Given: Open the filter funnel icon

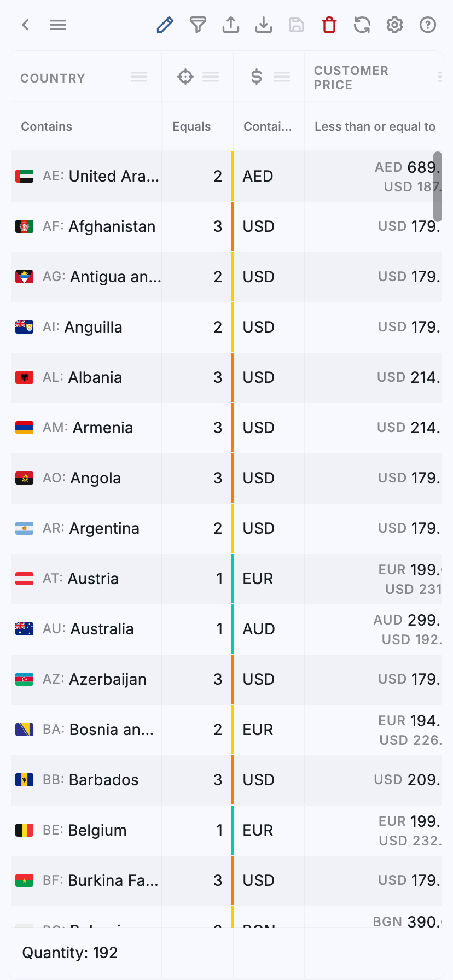Looking at the screenshot, I should click(x=198, y=25).
